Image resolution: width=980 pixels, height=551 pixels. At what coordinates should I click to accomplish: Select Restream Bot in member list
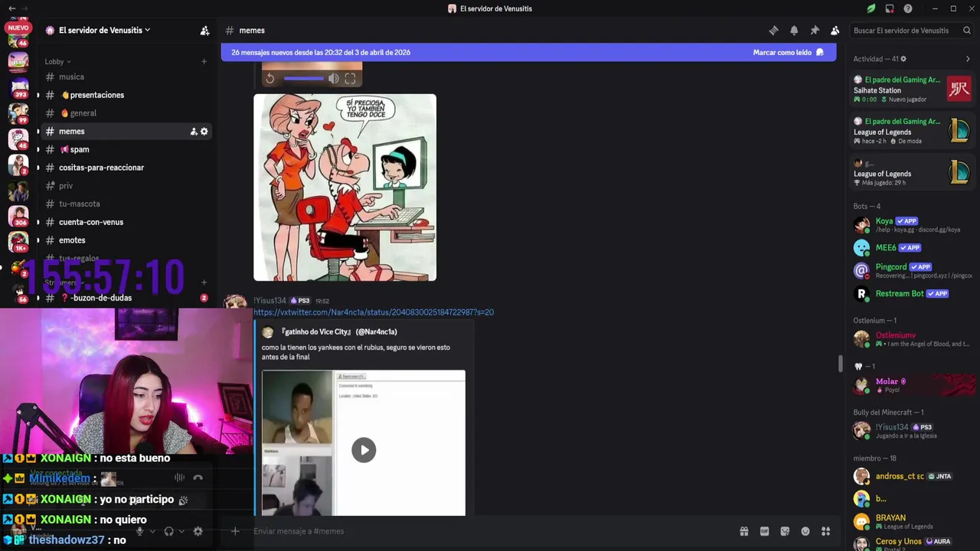912,294
